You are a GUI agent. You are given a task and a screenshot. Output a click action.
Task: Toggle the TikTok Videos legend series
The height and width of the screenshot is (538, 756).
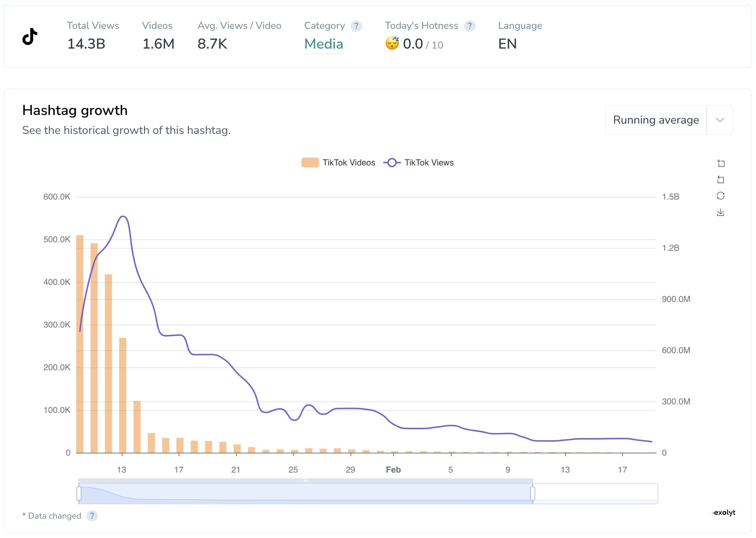(x=338, y=163)
